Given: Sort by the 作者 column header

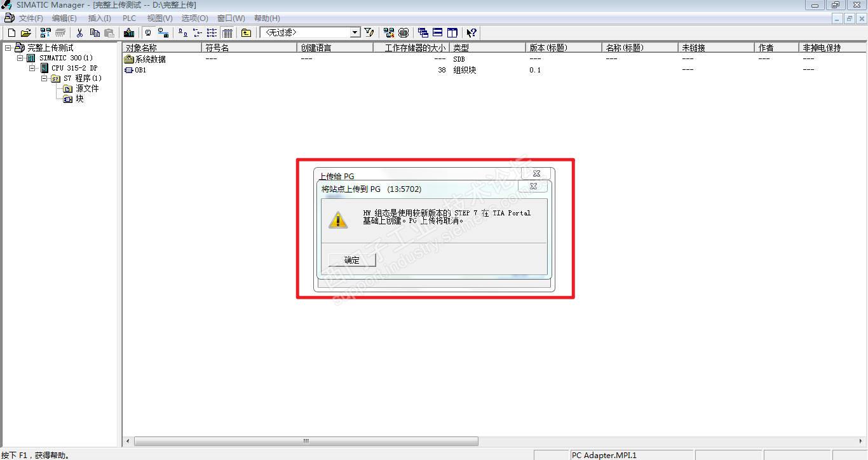Looking at the screenshot, I should tap(777, 48).
